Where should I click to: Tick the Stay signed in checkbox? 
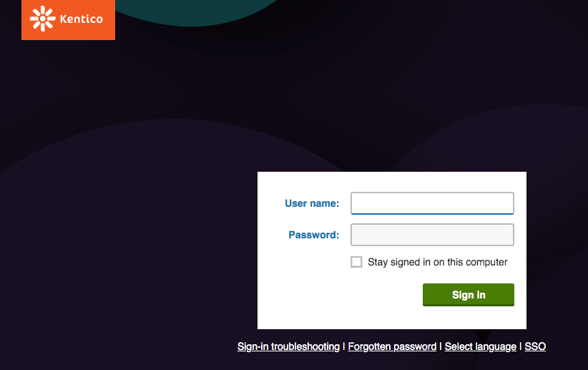[356, 262]
